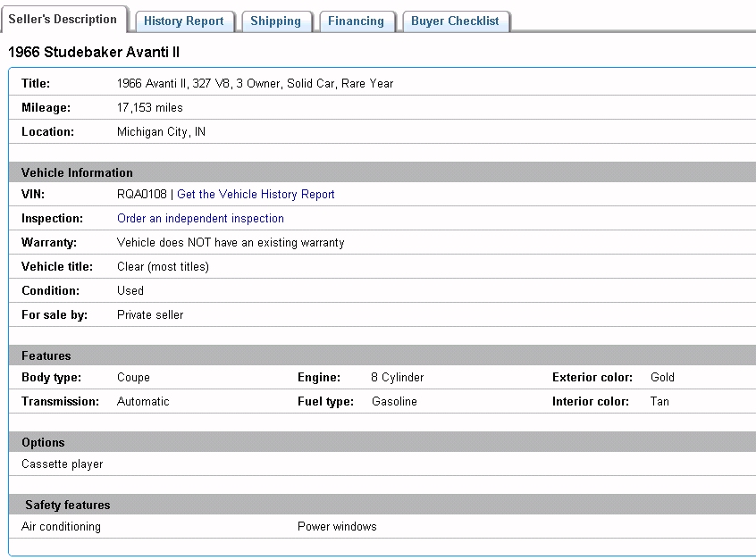Open the Shipping tab

(276, 21)
